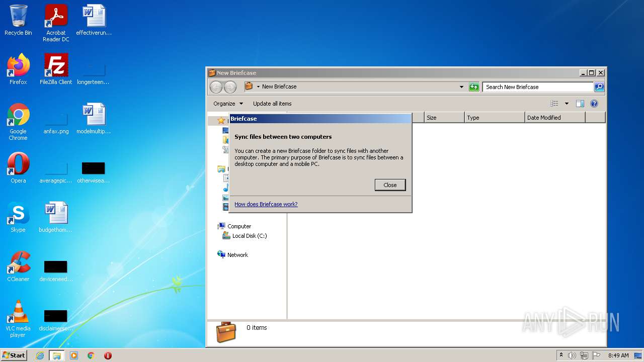Screen dimensions: 644x362
Task: Toggle the preview pane button
Action: [580, 104]
